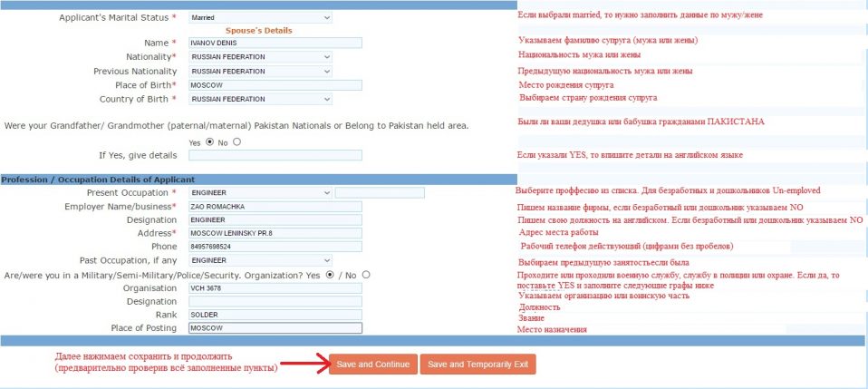This screenshot has width=868, height=389.
Task: Click the Save and Temporarily Exit button
Action: tap(477, 365)
